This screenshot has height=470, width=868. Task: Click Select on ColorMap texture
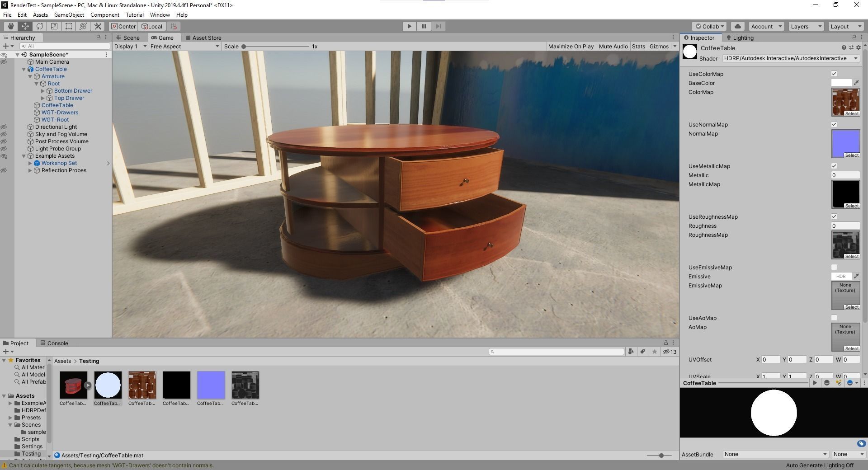tap(852, 113)
